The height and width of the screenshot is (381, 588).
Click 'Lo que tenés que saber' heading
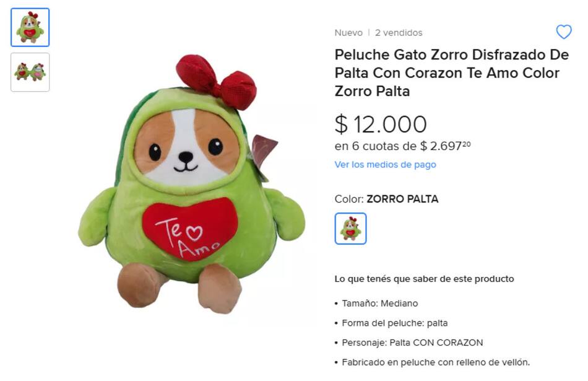pyautogui.click(x=424, y=279)
